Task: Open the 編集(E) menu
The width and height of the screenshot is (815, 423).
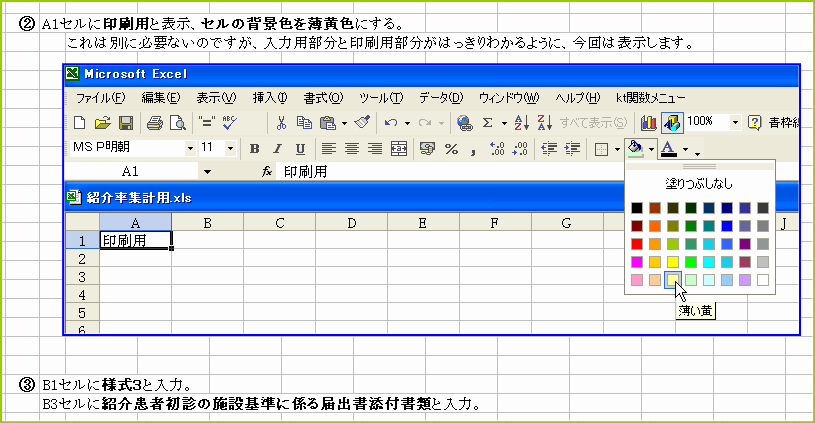Action: pos(161,98)
